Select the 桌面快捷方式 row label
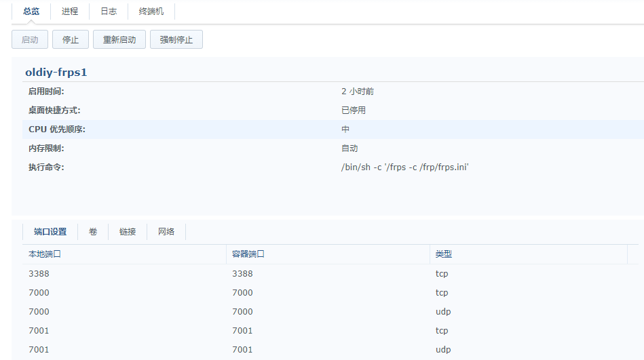 [54, 111]
